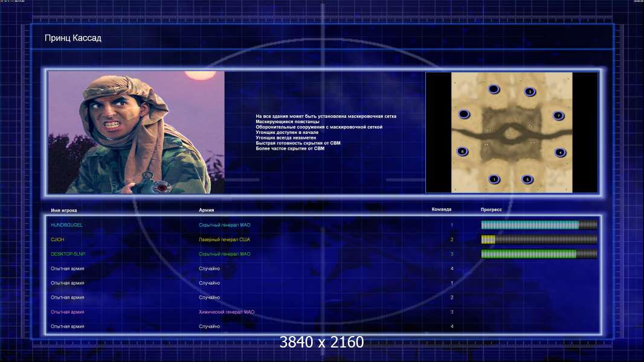Pick start position marker 4 on the map
The width and height of the screenshot is (644, 362).
point(560,153)
